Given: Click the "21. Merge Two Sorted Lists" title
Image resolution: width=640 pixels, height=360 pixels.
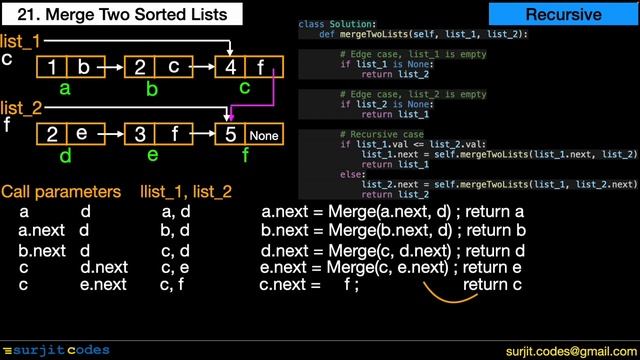Looking at the screenshot, I should coord(122,14).
